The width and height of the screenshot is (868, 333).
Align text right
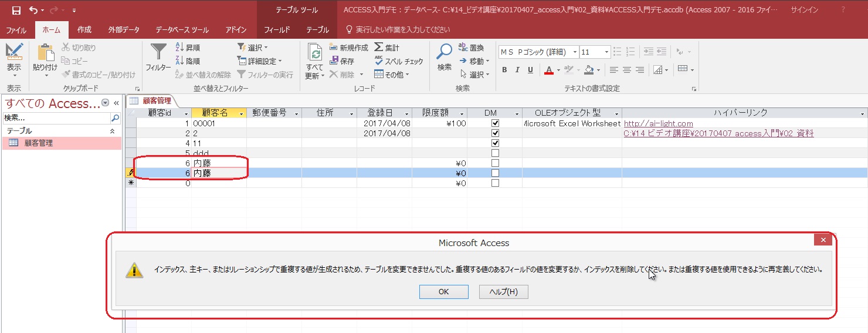tap(640, 70)
